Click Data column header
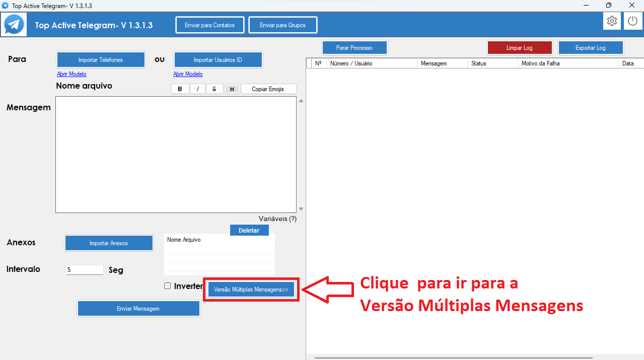Viewport: 644px width, 360px height. (631, 63)
